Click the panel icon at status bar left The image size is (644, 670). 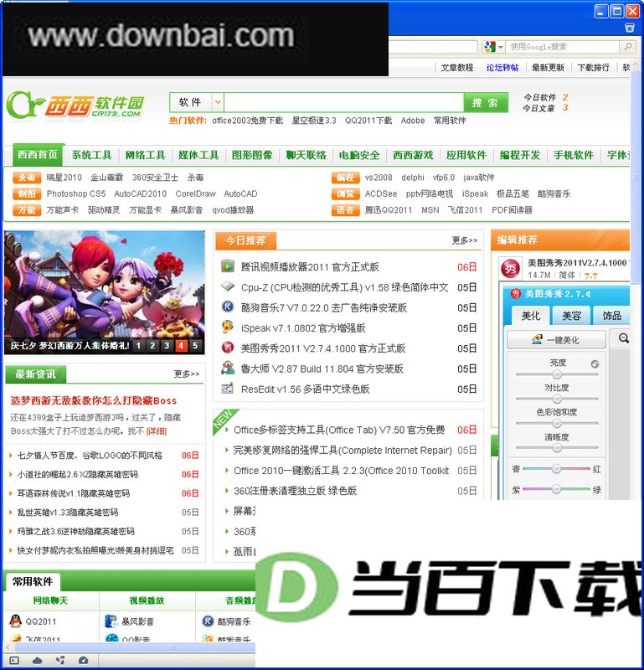pos(14,661)
